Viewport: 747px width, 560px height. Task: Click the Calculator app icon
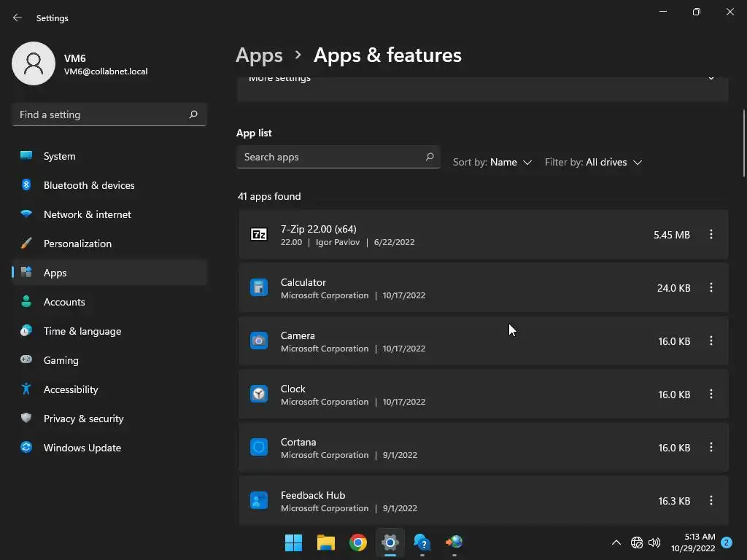coord(259,287)
